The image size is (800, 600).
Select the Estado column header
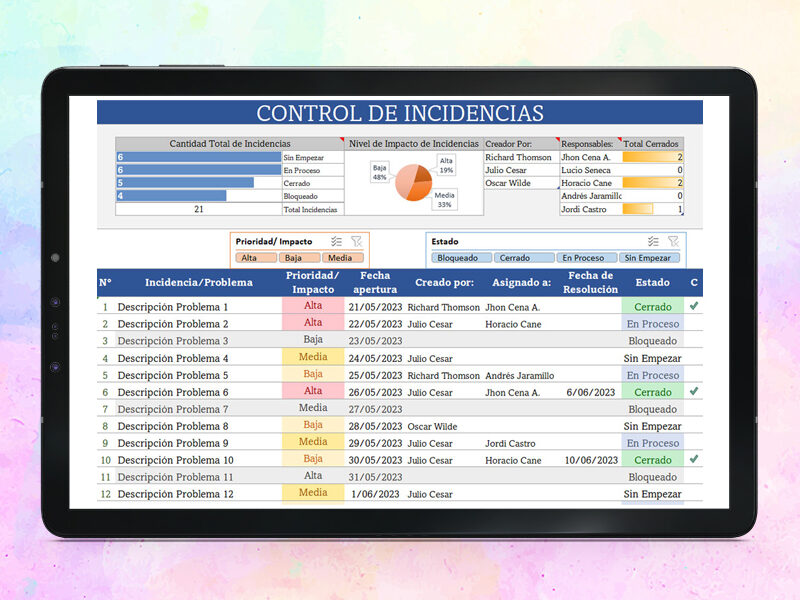653,282
